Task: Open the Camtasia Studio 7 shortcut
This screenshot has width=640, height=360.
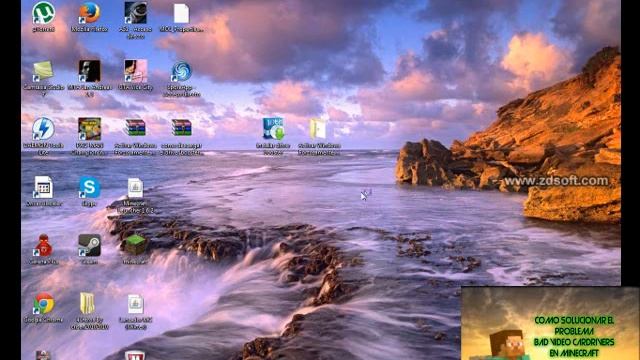Action: click(x=43, y=71)
